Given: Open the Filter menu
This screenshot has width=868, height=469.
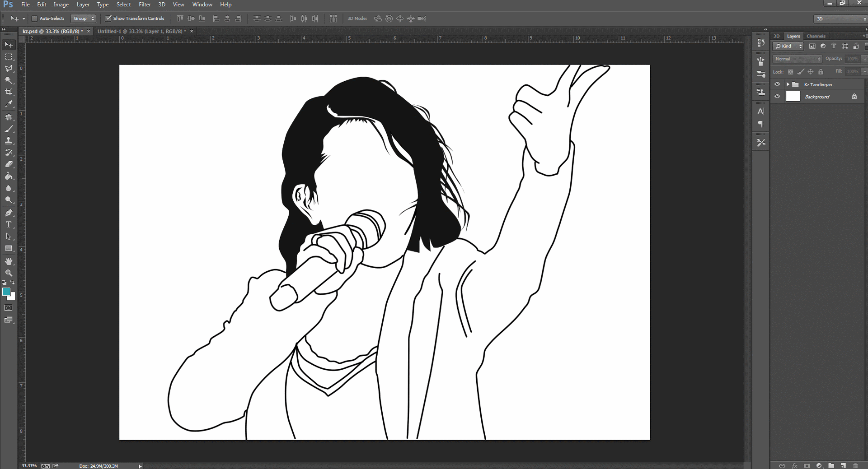Looking at the screenshot, I should coord(145,5).
